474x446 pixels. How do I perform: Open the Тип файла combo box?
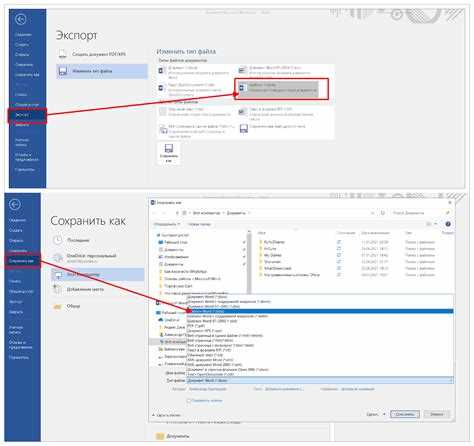point(320,380)
